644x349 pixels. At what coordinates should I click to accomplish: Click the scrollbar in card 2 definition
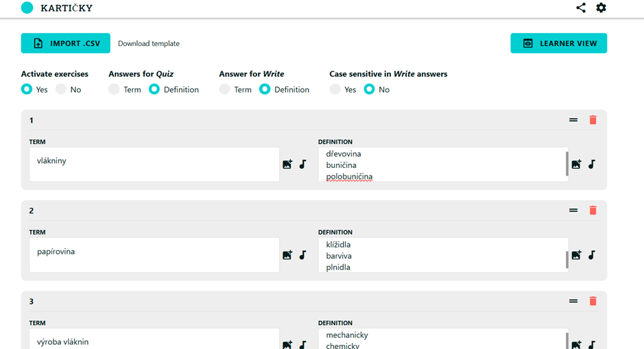567,259
